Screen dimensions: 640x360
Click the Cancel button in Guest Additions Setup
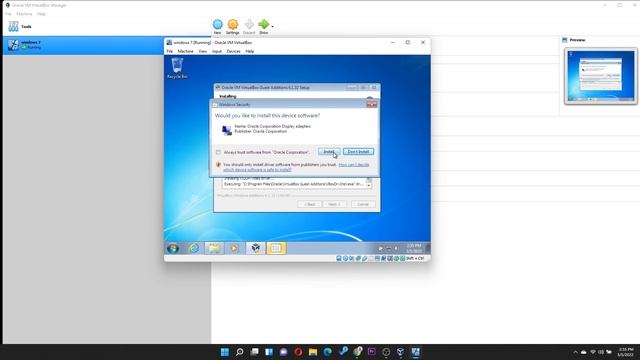363,204
